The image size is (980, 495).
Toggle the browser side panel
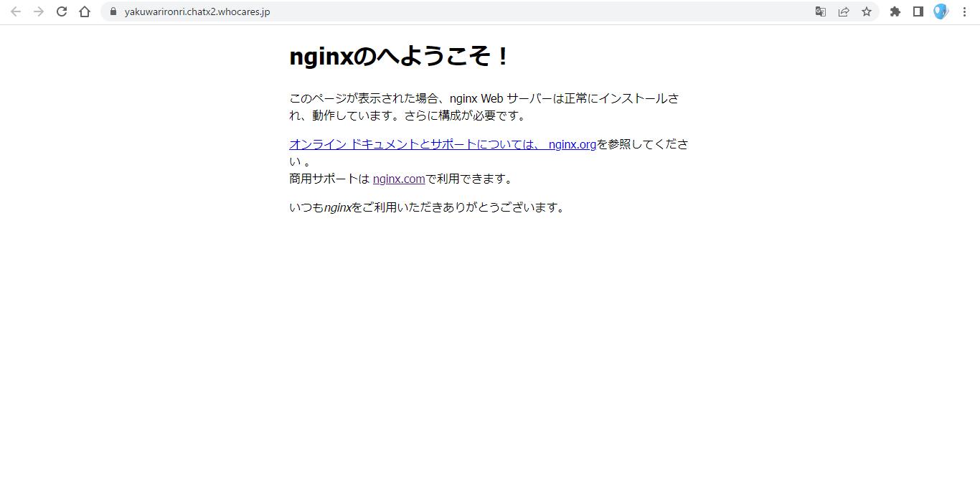(x=918, y=11)
